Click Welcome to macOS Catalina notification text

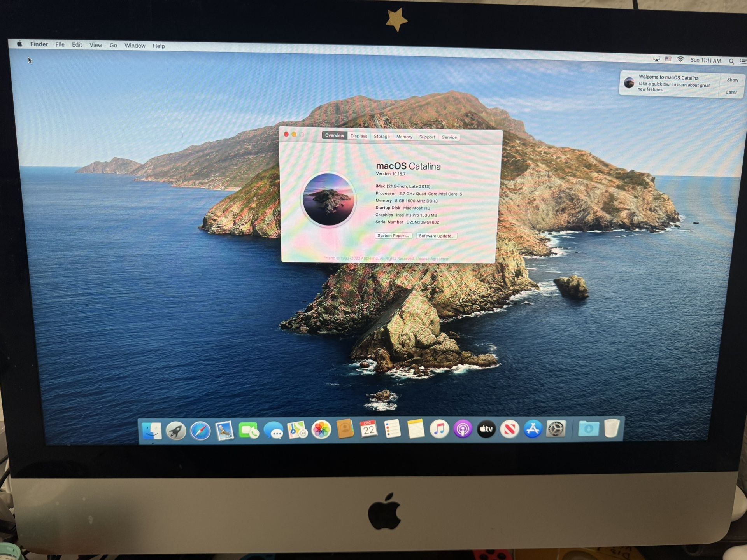pyautogui.click(x=668, y=77)
